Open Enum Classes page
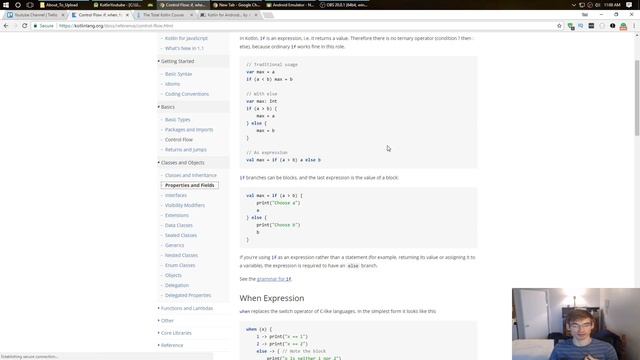This screenshot has height=360, width=640. click(x=180, y=265)
